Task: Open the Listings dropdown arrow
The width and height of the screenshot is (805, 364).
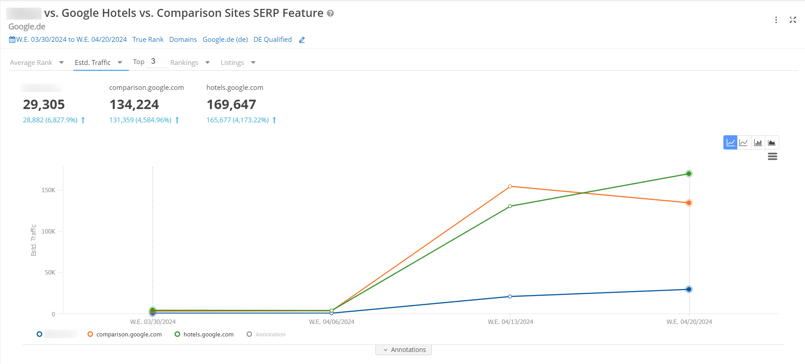Action: click(x=253, y=63)
